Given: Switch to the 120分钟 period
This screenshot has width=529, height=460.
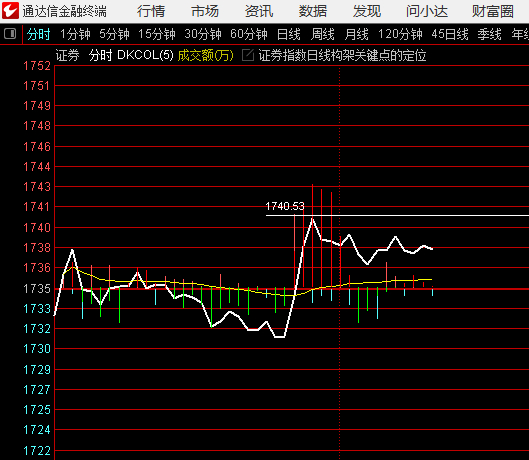Looking at the screenshot, I should coord(400,34).
